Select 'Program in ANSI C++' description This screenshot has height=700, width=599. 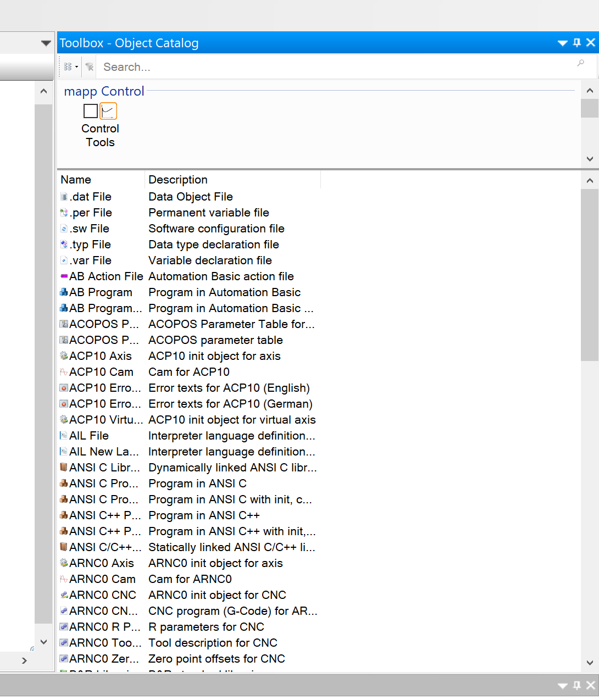coord(204,515)
